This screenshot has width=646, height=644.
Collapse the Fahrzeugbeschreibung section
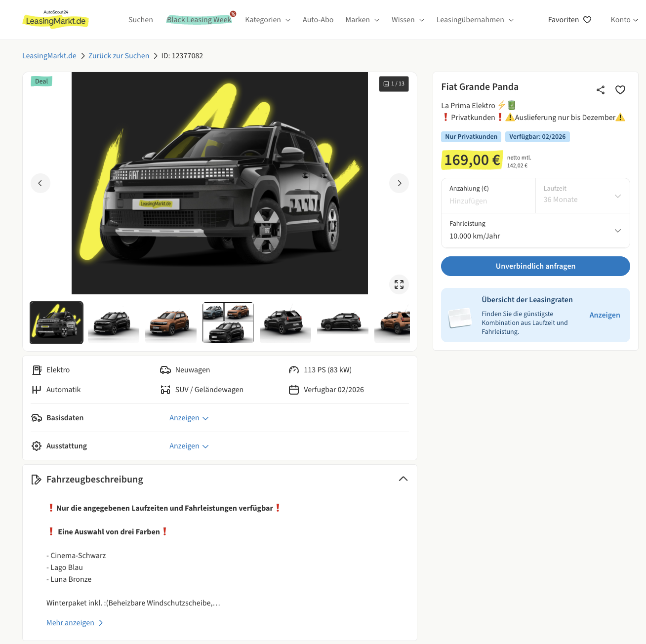click(x=403, y=479)
